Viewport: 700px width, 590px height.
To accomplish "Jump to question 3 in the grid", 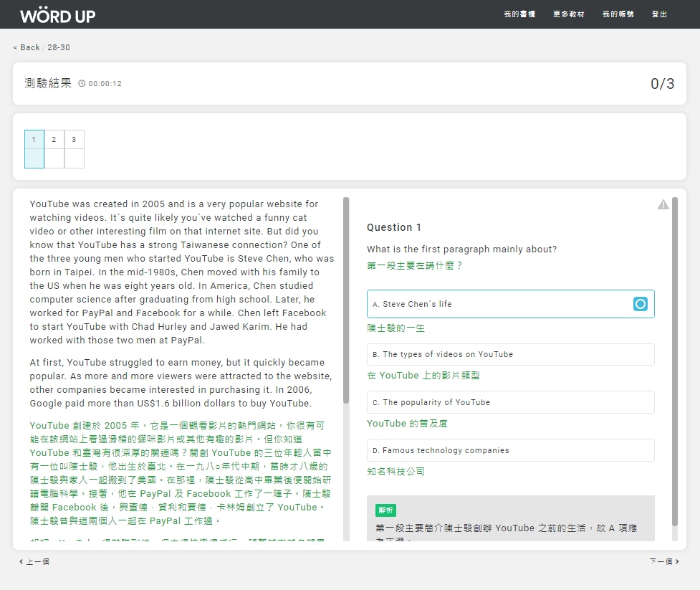I will pos(74,148).
